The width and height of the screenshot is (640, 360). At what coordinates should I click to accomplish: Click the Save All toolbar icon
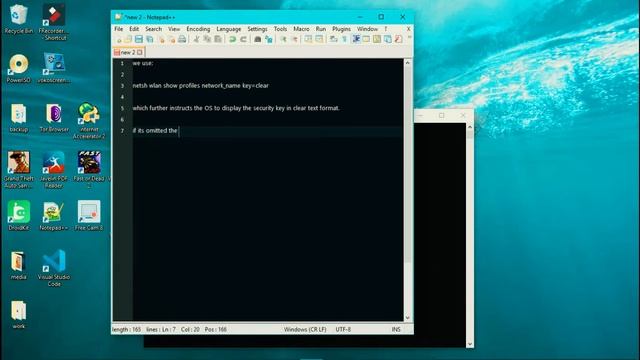(150, 39)
